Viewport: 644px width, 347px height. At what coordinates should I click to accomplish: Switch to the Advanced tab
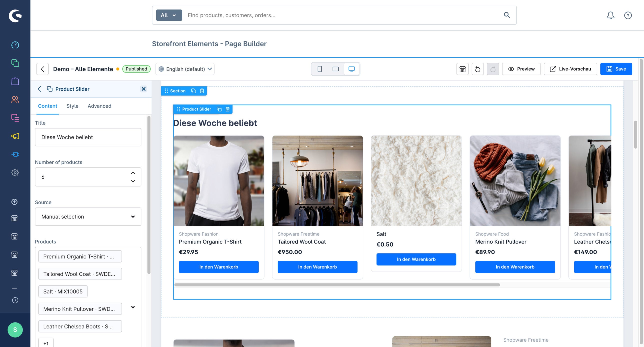click(x=99, y=106)
